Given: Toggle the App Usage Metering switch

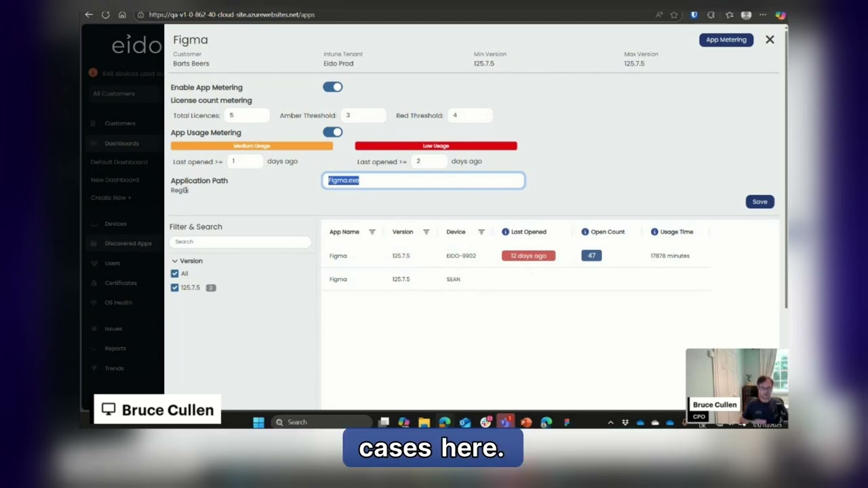Looking at the screenshot, I should click(x=333, y=132).
